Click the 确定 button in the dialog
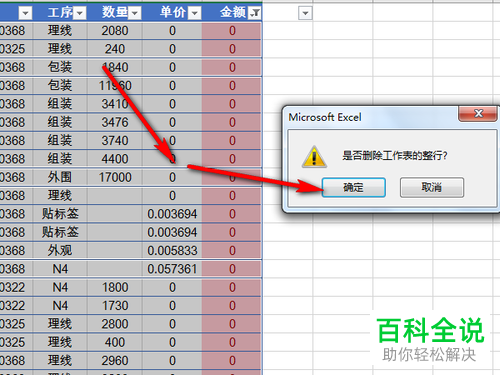The image size is (500, 375). click(354, 187)
